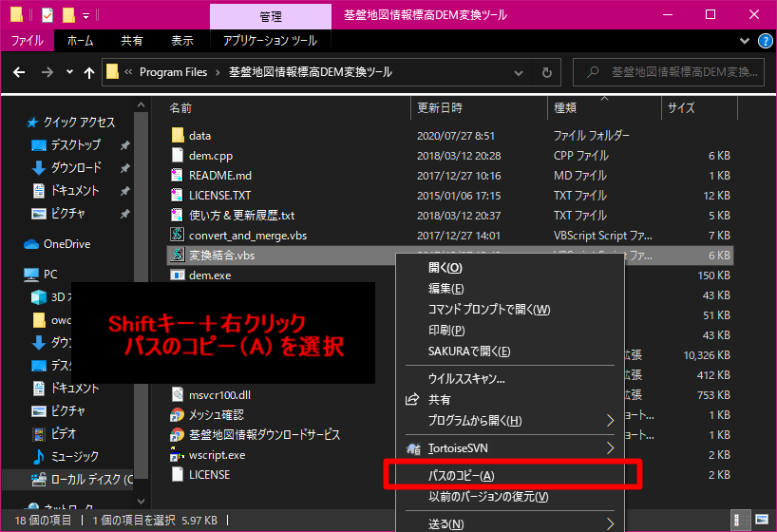Screen dimensions: 777x532
Task: Select the convert_and_merge.vbs script icon
Action: click(x=176, y=236)
